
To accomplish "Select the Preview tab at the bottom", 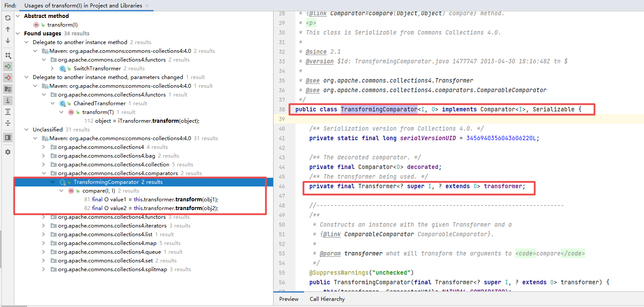I will pos(289,299).
